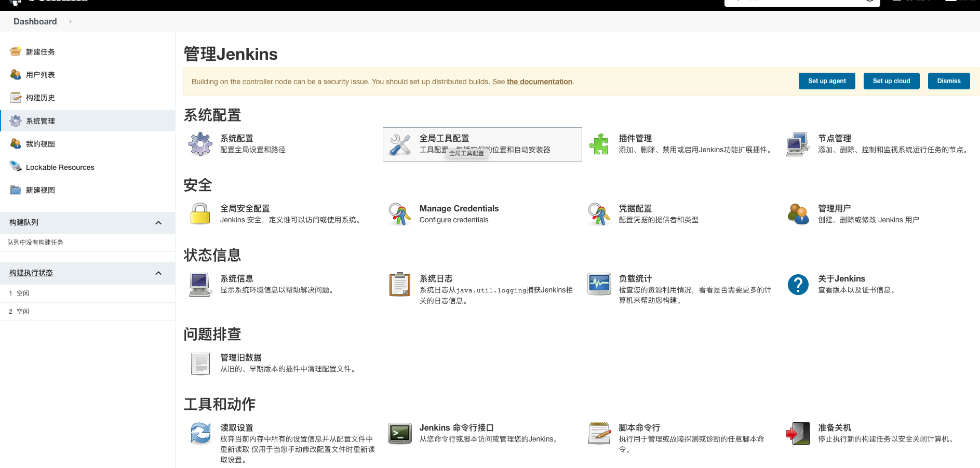Open 插件管理 via the puzzle piece icon
The width and height of the screenshot is (980, 468).
[599, 144]
